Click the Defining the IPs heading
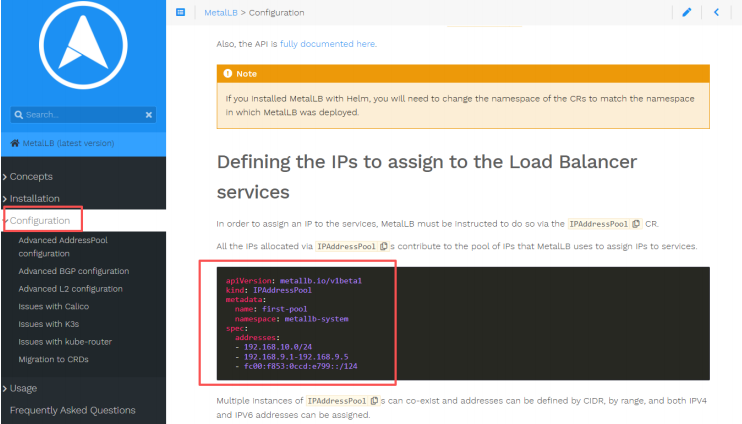Viewport: 742px width, 424px height. [427, 177]
